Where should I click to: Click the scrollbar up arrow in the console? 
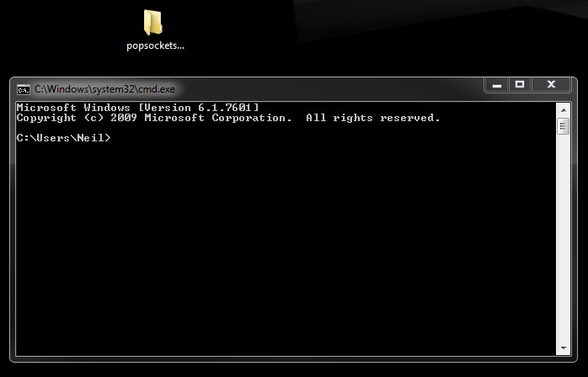click(x=564, y=110)
